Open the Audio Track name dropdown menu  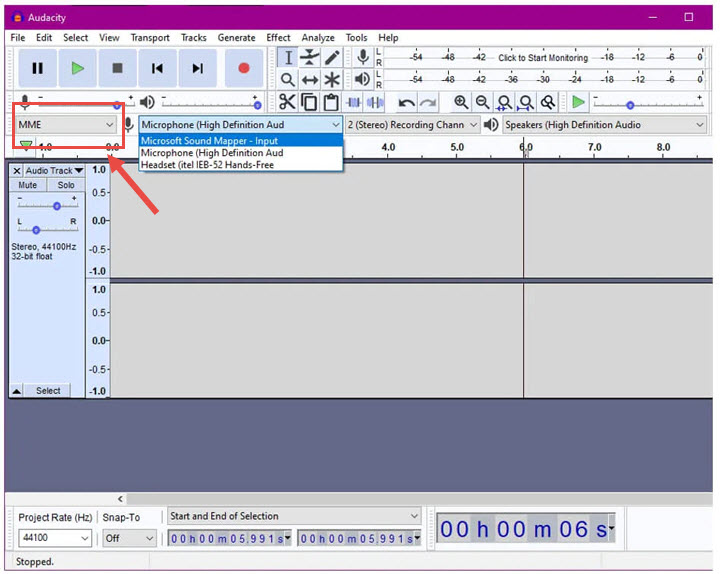pyautogui.click(x=54, y=171)
